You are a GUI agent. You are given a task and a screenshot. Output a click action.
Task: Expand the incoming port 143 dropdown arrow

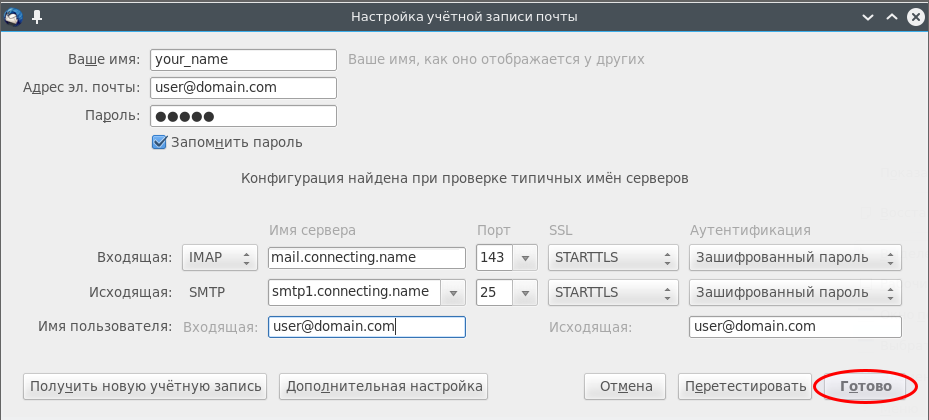(x=526, y=258)
